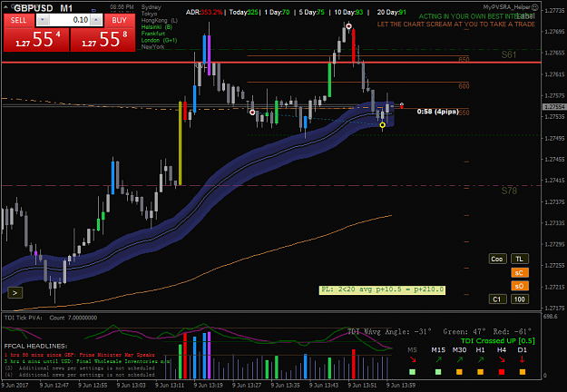Click the Tokyo session label

149,14
